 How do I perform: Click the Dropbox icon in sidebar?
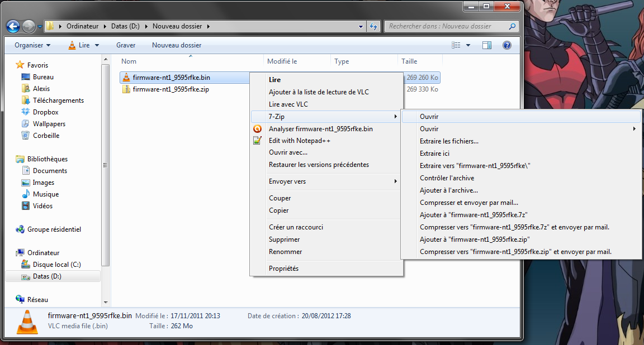click(26, 112)
